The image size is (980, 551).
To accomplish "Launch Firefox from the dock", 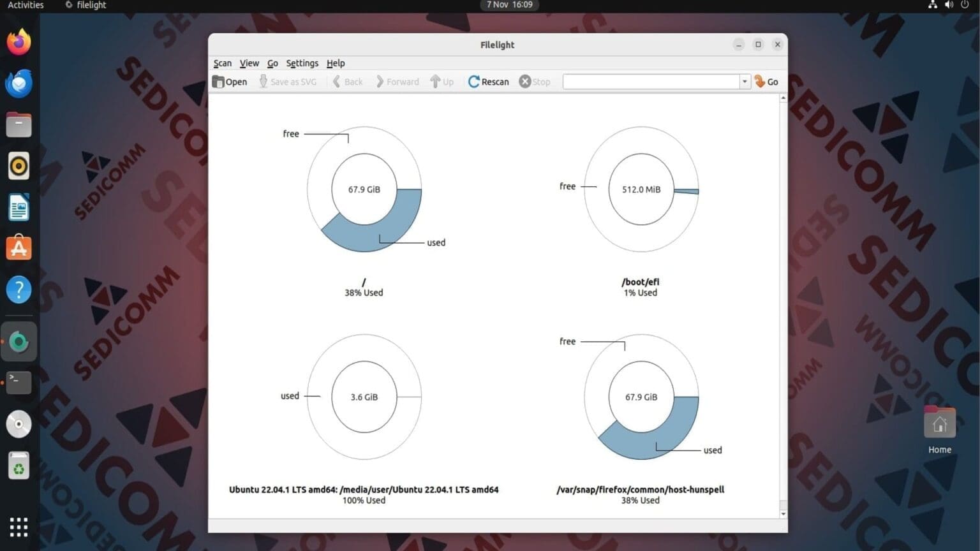I will (19, 42).
